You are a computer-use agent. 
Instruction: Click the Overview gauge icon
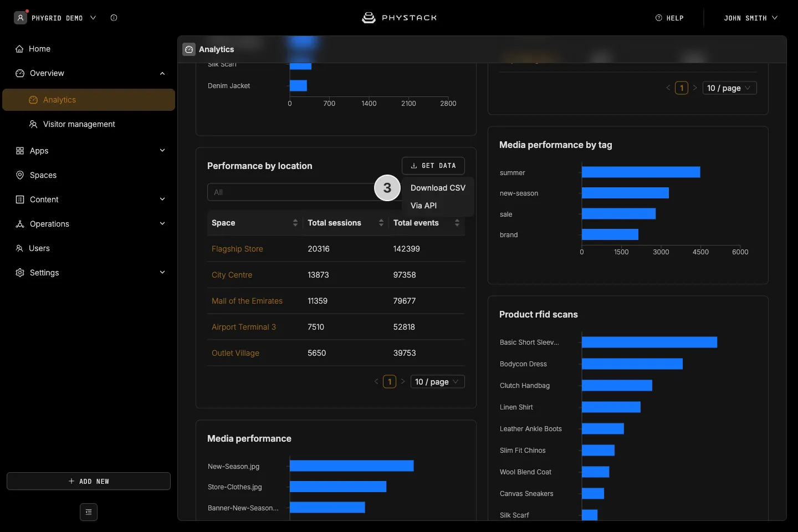pyautogui.click(x=20, y=73)
